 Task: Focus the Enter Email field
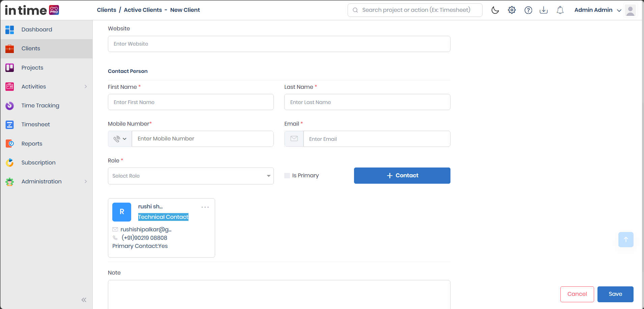377,139
